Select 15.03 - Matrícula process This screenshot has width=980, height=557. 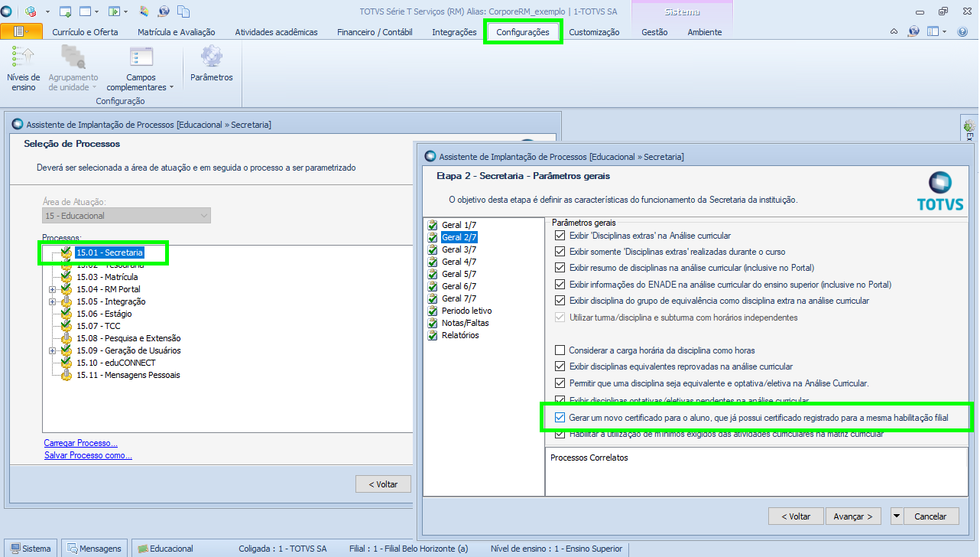[107, 277]
